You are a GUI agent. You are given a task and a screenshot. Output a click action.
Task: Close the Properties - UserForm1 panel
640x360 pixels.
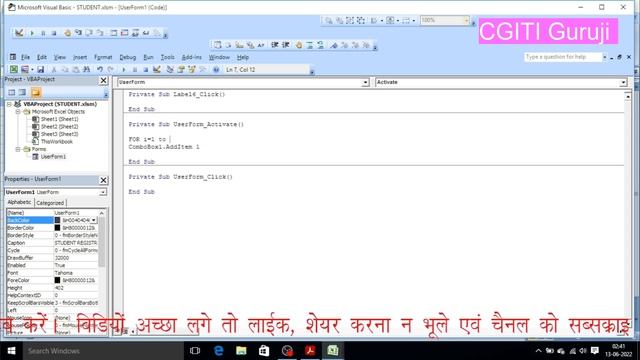pyautogui.click(x=103, y=180)
